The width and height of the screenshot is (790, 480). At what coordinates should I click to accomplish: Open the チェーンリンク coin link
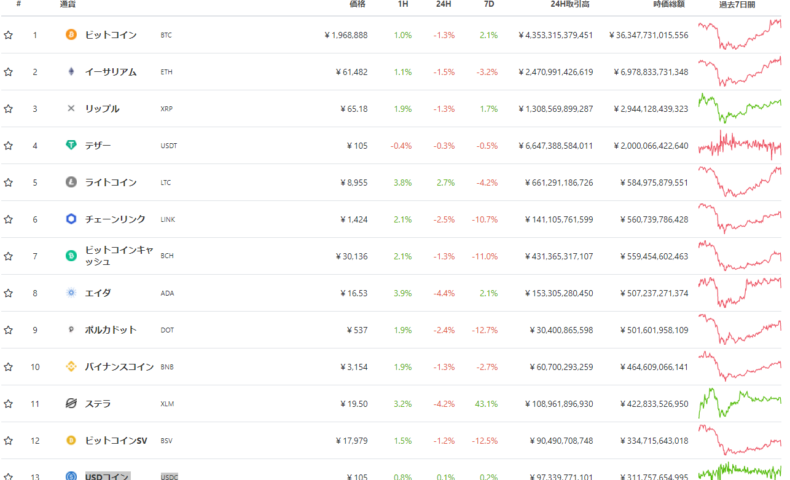115,219
